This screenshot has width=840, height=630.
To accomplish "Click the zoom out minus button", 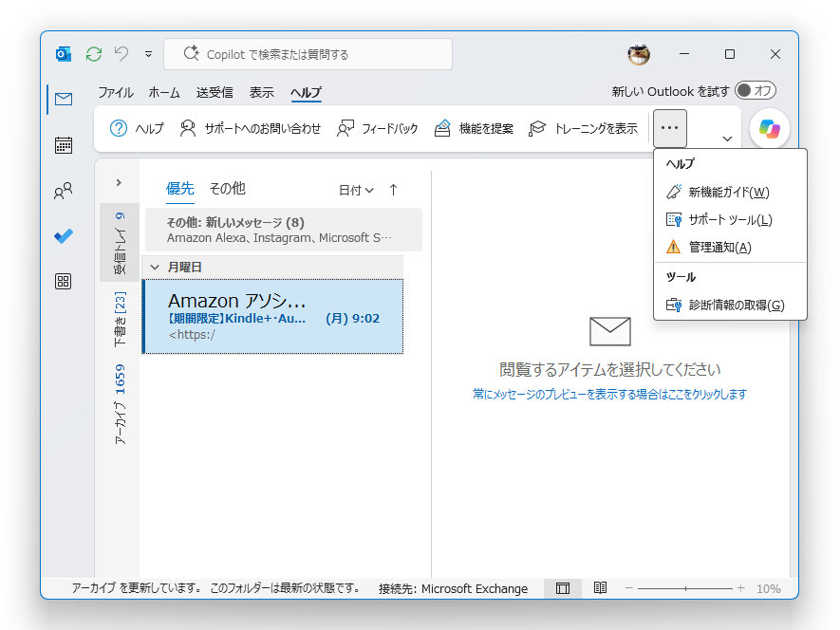I will 629,588.
